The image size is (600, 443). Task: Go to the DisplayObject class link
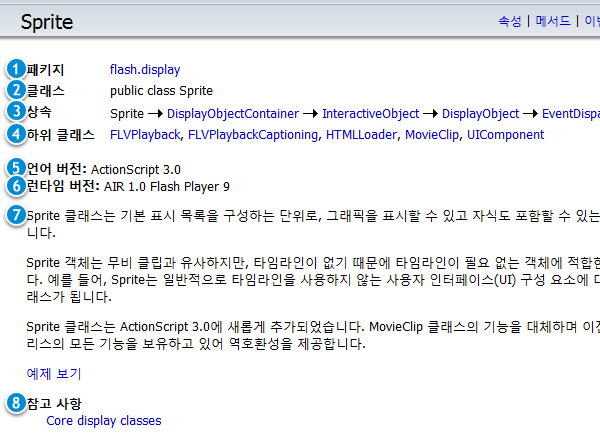pyautogui.click(x=481, y=114)
